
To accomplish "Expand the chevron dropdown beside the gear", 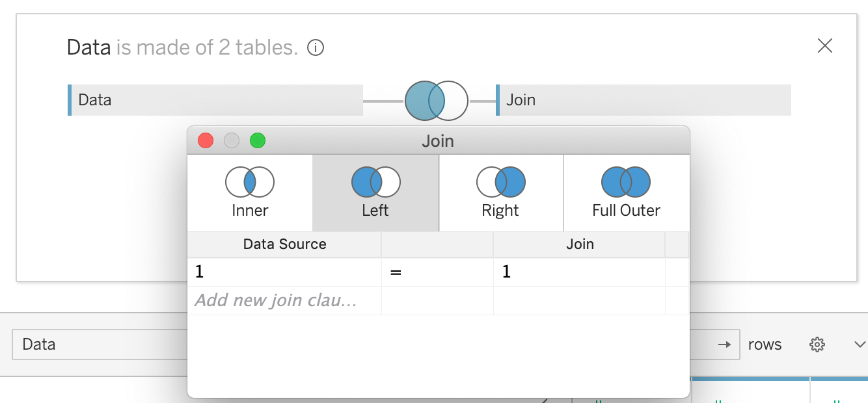I will point(859,344).
